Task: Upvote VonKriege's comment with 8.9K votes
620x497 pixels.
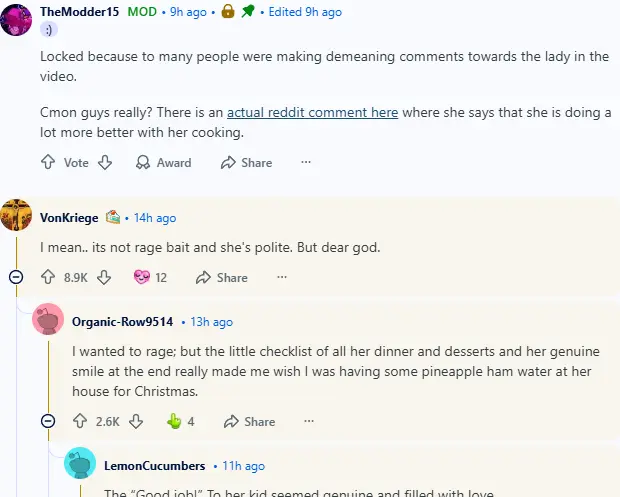Action: click(47, 277)
